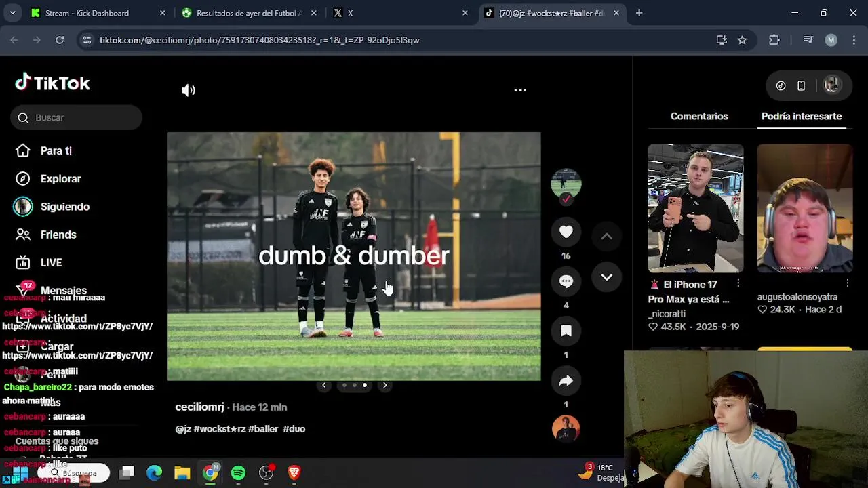This screenshot has height=488, width=868.
Task: Open the TikTok coins icon top right
Action: (781, 86)
